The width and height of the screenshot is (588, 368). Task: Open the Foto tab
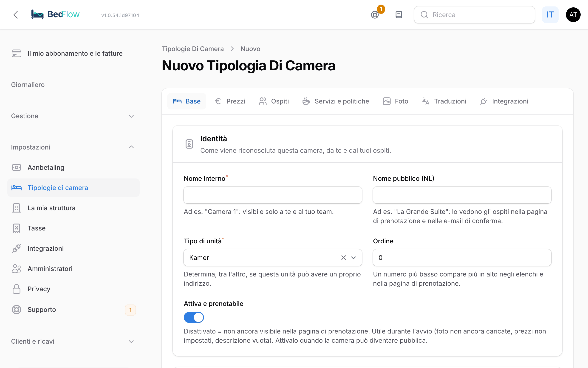pyautogui.click(x=396, y=101)
